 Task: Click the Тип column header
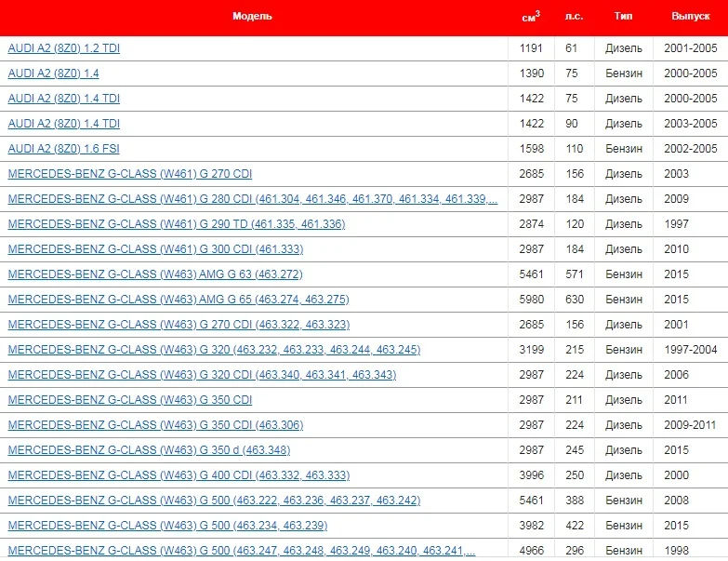(x=623, y=16)
